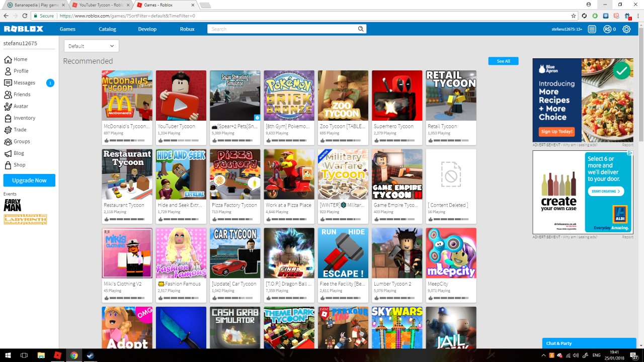Open File Explorer on the taskbar
This screenshot has height=362, width=644.
click(x=41, y=355)
